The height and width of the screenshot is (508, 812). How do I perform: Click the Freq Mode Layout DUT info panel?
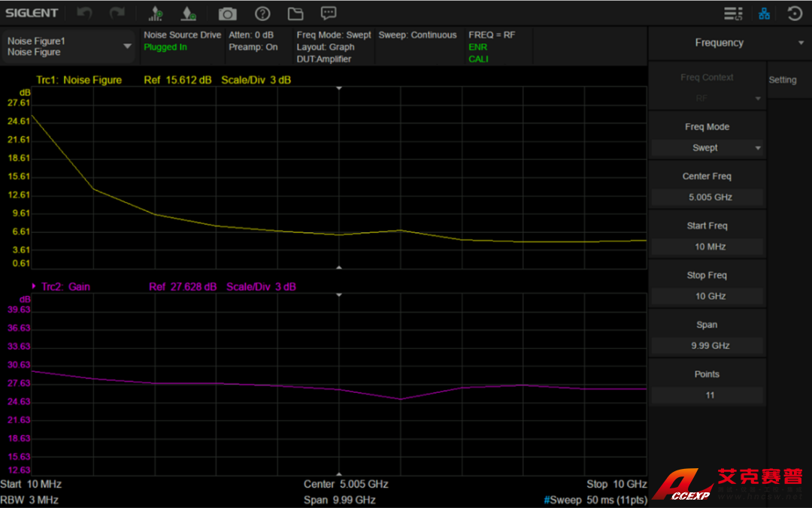pos(333,47)
